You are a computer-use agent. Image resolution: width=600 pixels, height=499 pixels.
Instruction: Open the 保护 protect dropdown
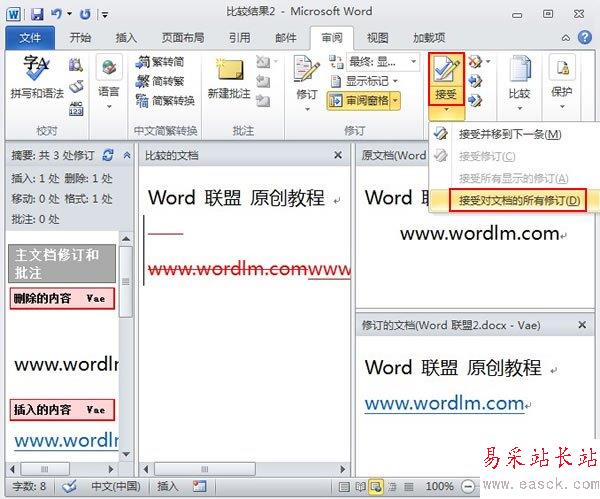[562, 82]
